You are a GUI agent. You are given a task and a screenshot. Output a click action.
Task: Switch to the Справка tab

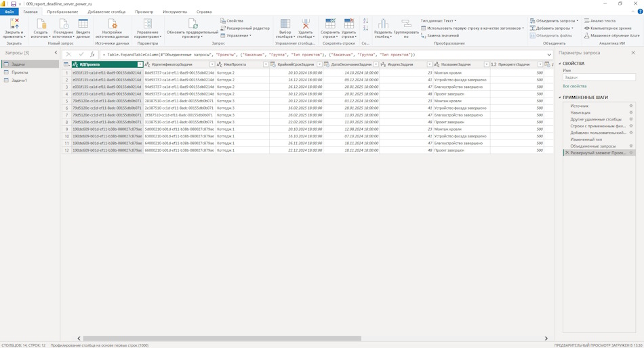204,12
